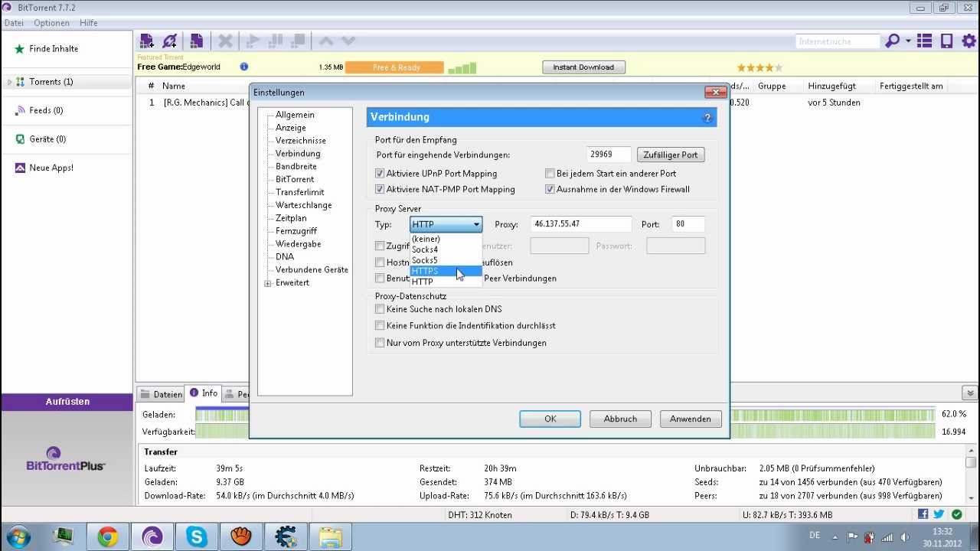Screen dimensions: 980x551
Task: Open the search provider dropdown arrow
Action: 908,41
